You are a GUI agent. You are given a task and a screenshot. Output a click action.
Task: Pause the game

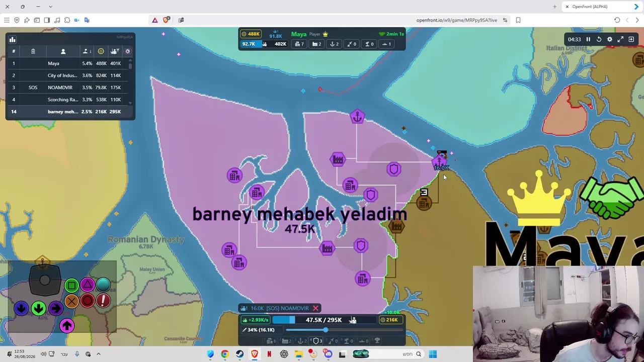point(588,39)
